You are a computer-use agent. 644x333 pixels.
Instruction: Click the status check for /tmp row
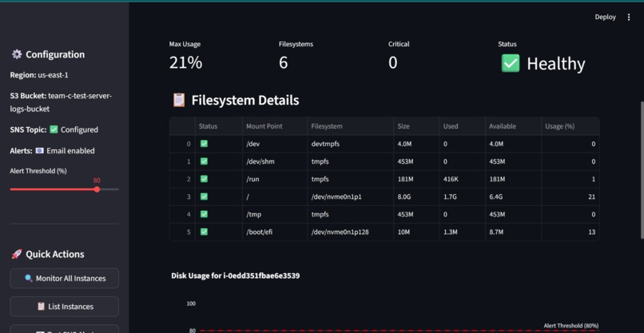pos(204,214)
